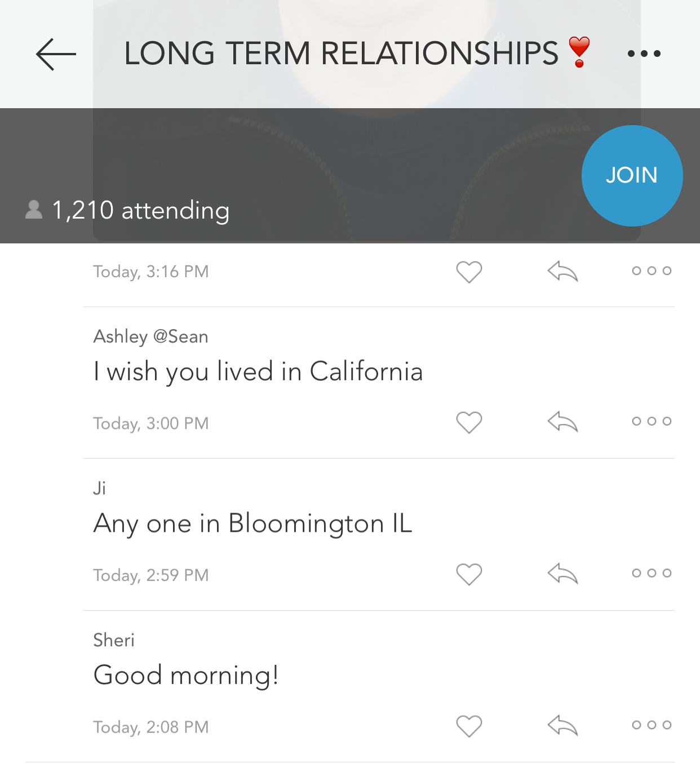Tap the 1,210 attending count
This screenshot has height=764, width=700.
pos(140,210)
